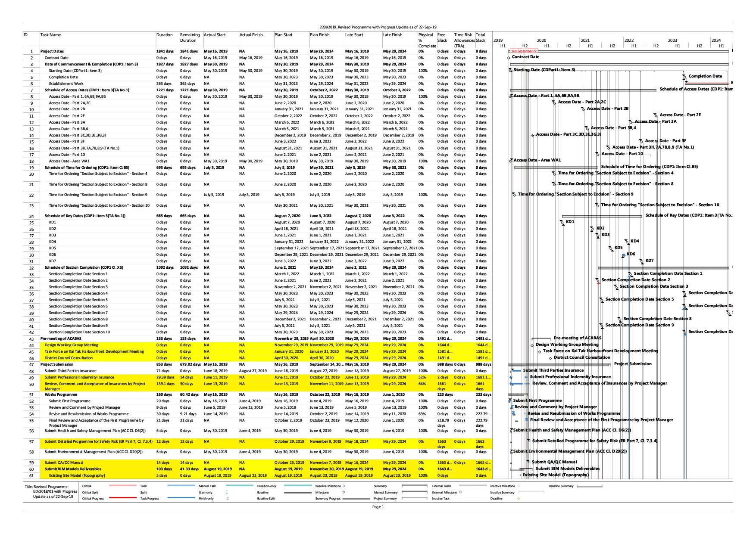The height and width of the screenshot is (534, 756).
Task: Select Gantt label 'Section Completion Date Section 1'
Action: point(668,273)
